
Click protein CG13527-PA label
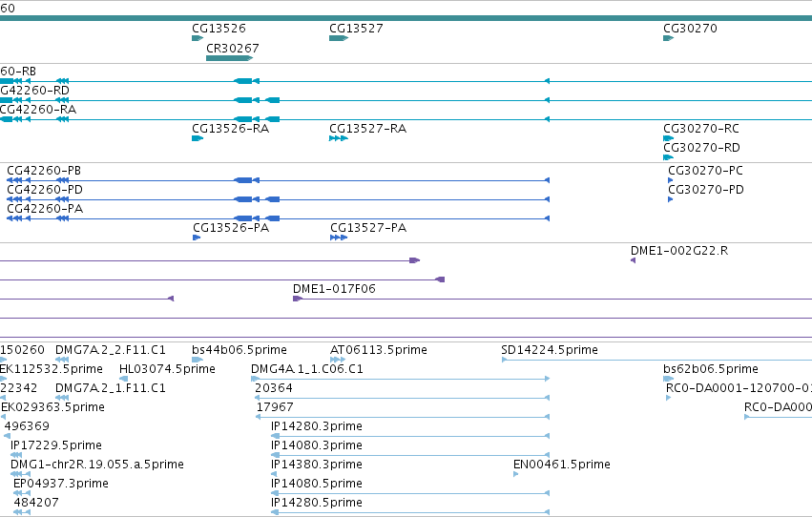(368, 228)
